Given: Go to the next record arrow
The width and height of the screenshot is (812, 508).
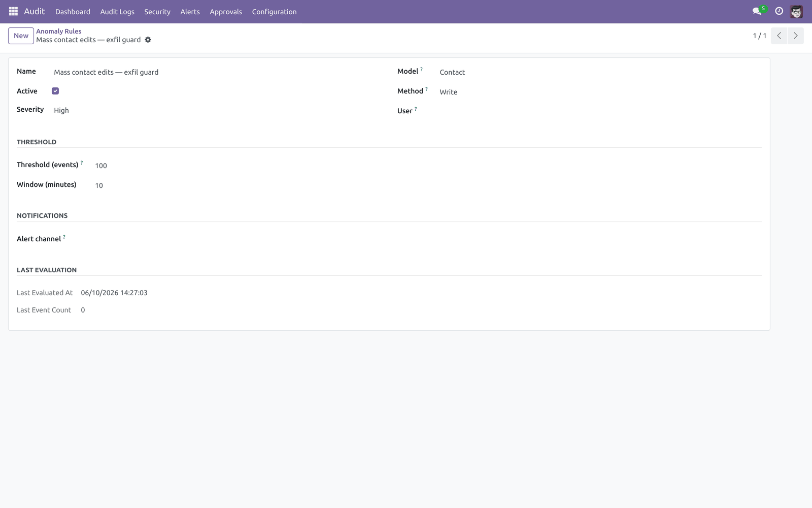Looking at the screenshot, I should [x=795, y=36].
